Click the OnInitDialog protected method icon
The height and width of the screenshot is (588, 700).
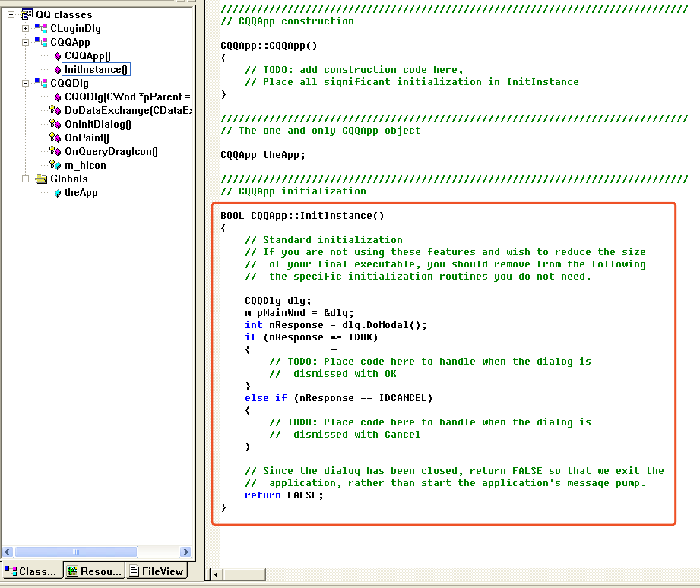coord(55,124)
